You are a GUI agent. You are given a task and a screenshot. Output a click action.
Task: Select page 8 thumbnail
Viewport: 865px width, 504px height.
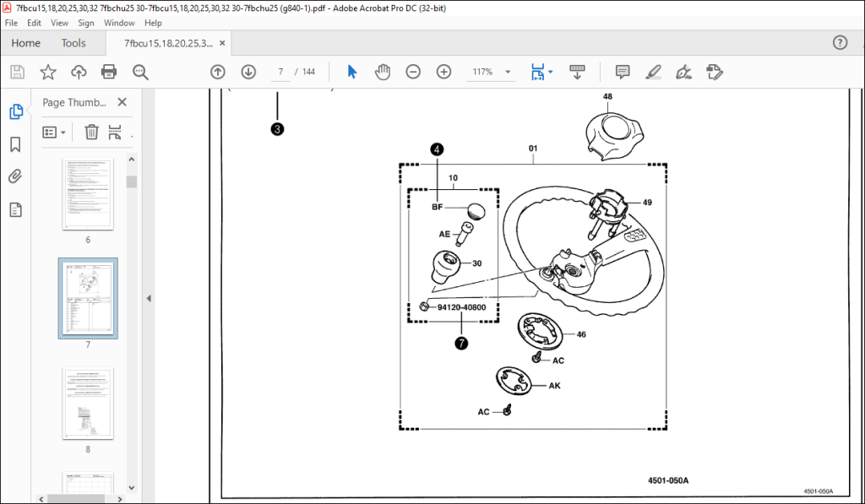pyautogui.click(x=88, y=404)
